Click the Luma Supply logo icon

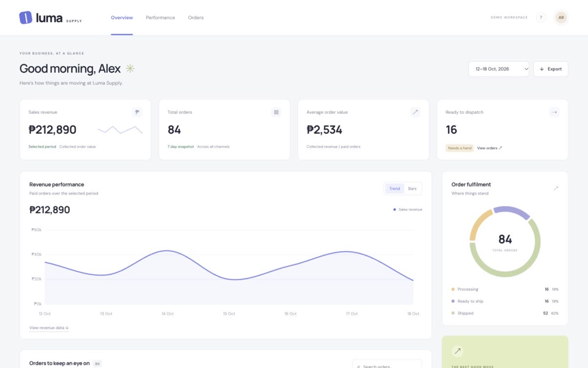[25, 18]
